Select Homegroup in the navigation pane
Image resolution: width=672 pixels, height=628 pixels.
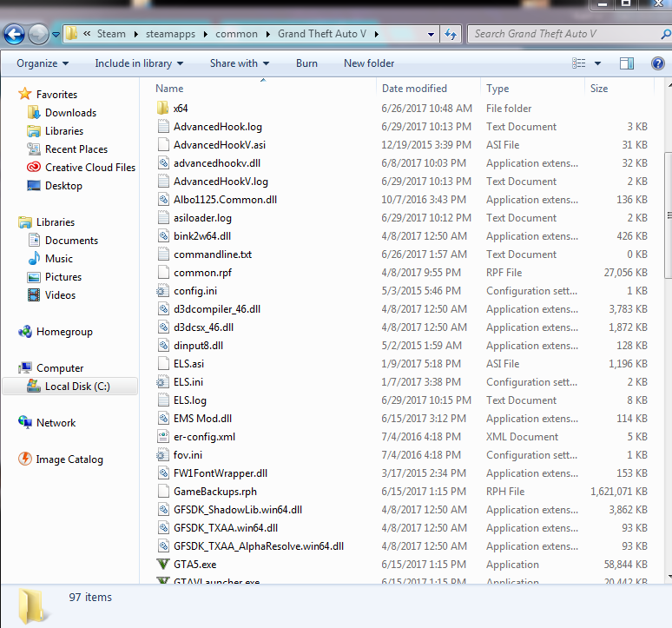tap(64, 332)
